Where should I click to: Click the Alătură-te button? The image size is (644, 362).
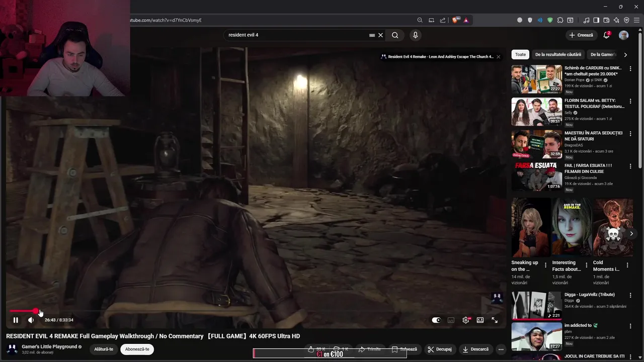coord(104,349)
